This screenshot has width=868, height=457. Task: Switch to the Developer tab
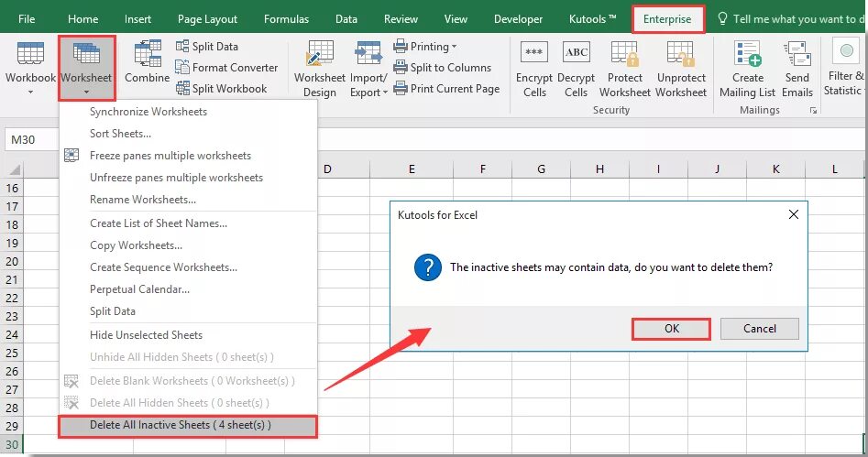(x=518, y=19)
